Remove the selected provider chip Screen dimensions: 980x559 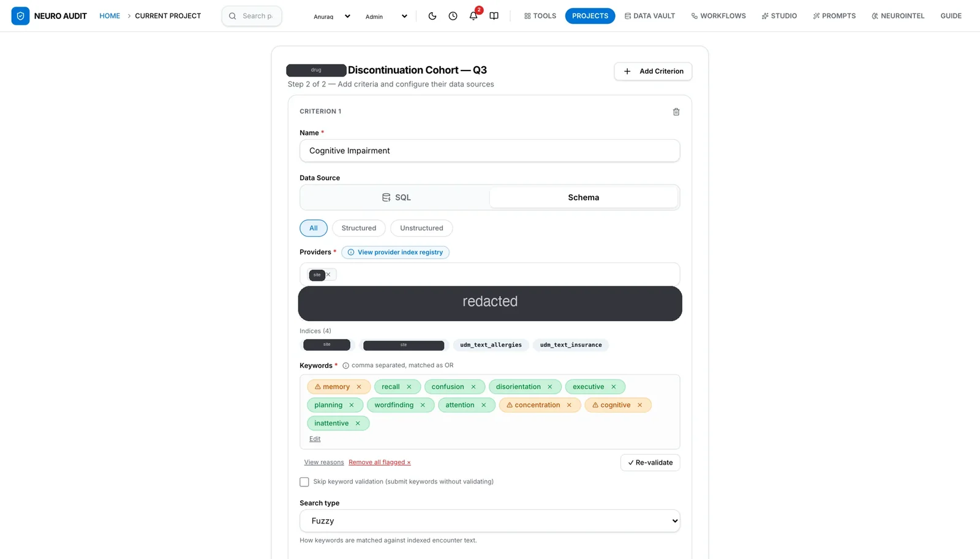point(328,275)
